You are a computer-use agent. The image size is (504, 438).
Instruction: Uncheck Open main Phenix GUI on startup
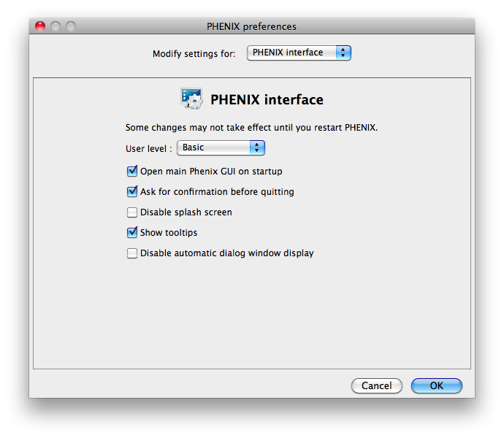click(x=132, y=172)
